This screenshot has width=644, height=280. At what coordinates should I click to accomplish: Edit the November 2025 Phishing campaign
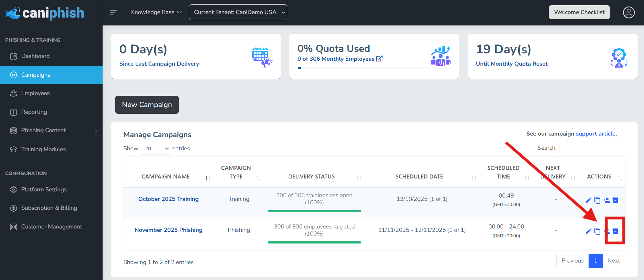click(588, 231)
